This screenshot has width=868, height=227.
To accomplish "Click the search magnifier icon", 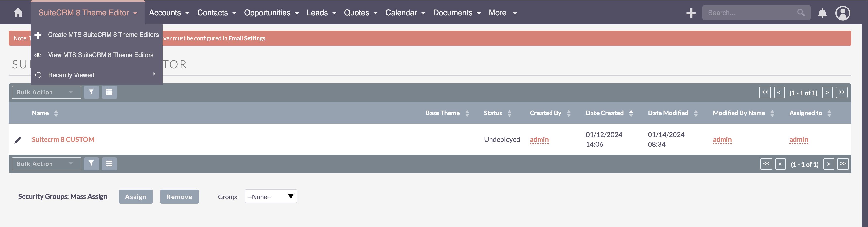I will click(x=801, y=12).
